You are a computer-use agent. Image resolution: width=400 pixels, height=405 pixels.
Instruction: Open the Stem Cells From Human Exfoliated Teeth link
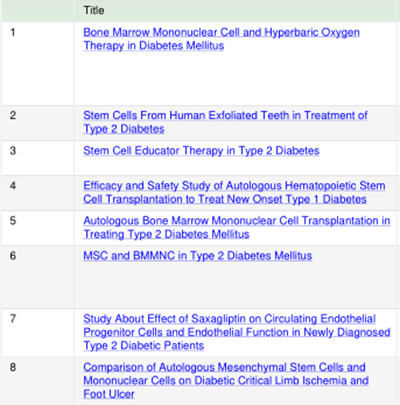click(x=225, y=122)
